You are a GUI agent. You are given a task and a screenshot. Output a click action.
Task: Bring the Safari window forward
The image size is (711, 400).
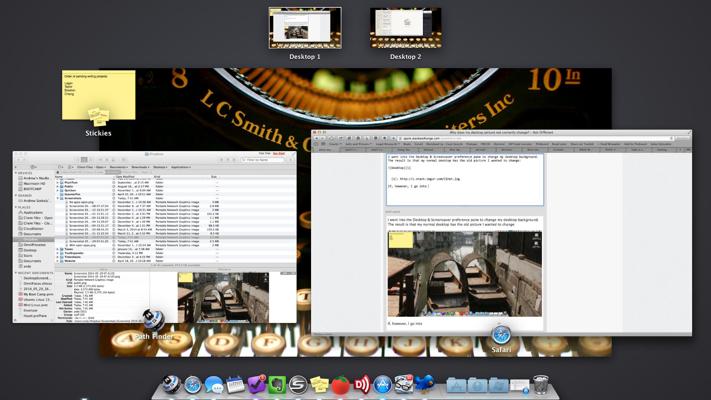(x=501, y=233)
